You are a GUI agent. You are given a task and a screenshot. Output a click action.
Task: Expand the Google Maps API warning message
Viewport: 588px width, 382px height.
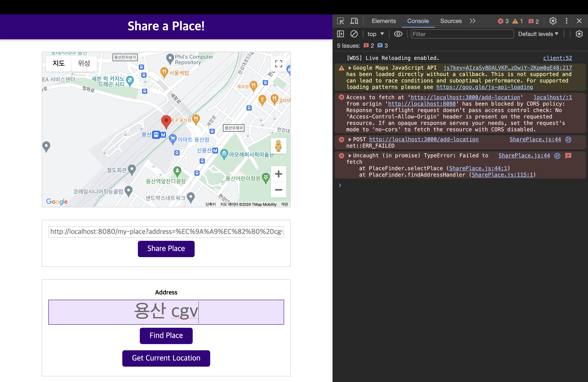(x=350, y=68)
